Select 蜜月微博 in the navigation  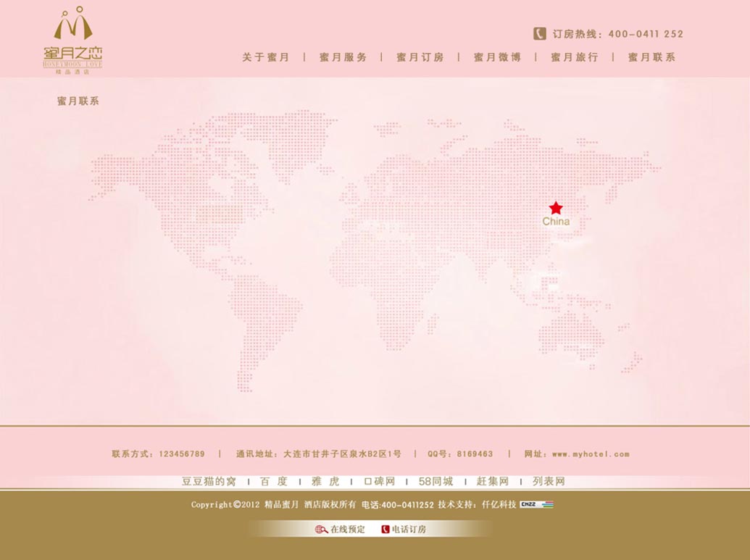click(498, 57)
